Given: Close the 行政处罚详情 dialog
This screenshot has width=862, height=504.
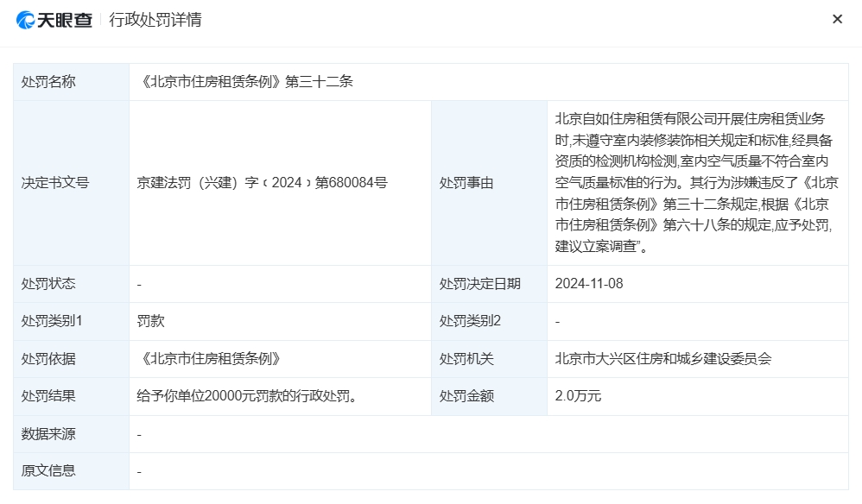Looking at the screenshot, I should click(x=837, y=19).
